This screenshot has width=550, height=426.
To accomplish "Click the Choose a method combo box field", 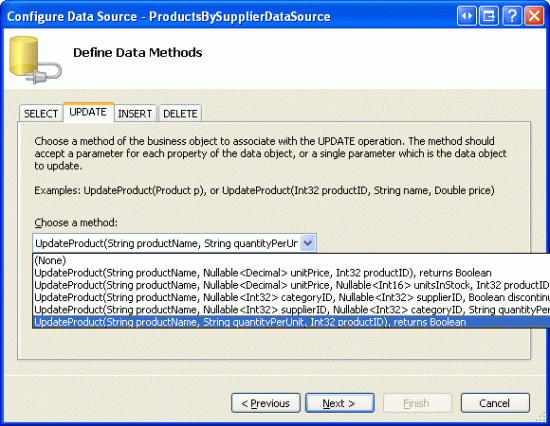I will [x=174, y=243].
